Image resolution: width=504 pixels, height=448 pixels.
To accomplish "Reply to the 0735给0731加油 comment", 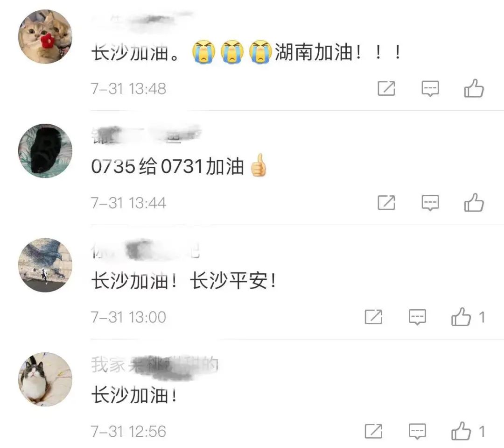I will 430,203.
